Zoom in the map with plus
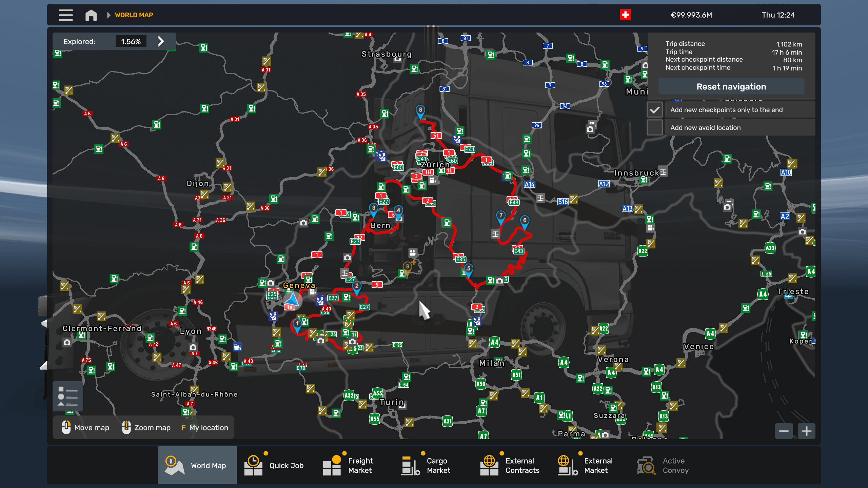The image size is (868, 488). 807,431
